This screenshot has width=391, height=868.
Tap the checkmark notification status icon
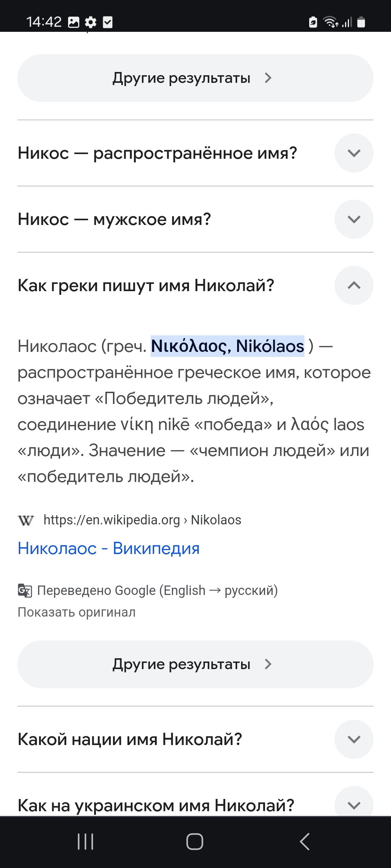(x=108, y=22)
